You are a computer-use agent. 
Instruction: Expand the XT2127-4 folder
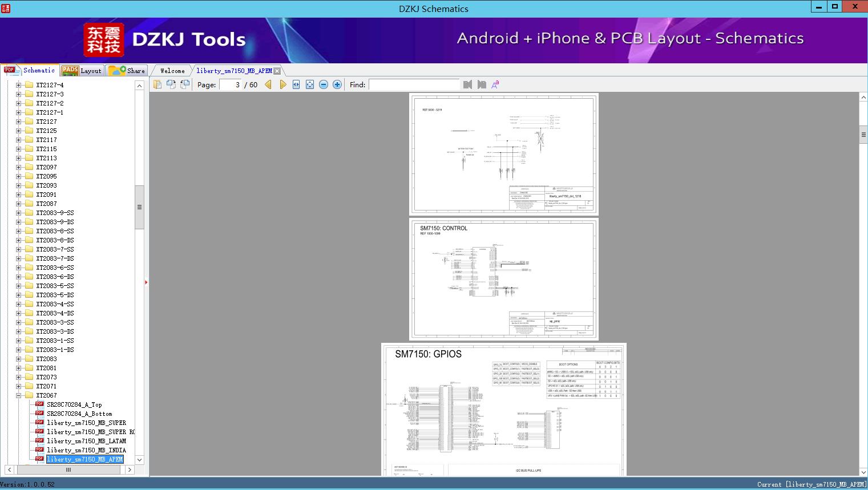click(x=18, y=85)
